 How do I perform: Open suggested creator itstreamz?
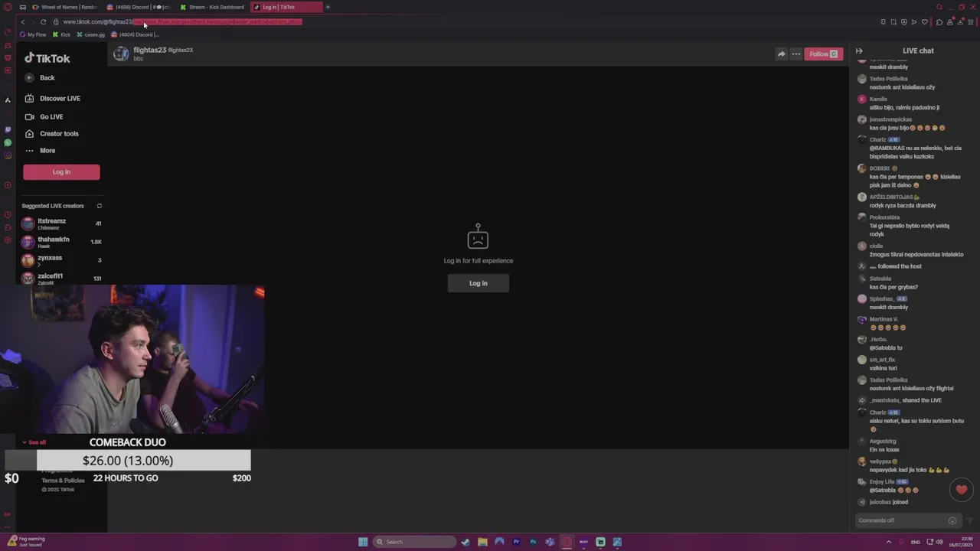61,223
